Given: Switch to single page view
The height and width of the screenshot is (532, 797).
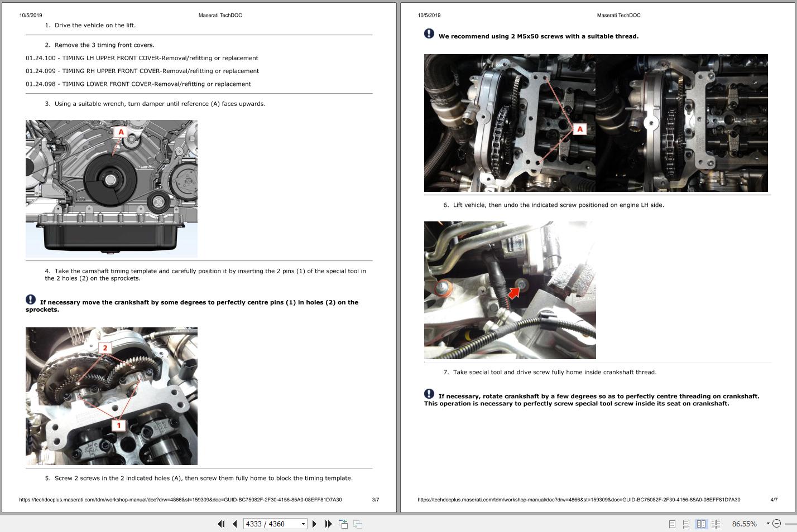Looking at the screenshot, I should pos(672,524).
